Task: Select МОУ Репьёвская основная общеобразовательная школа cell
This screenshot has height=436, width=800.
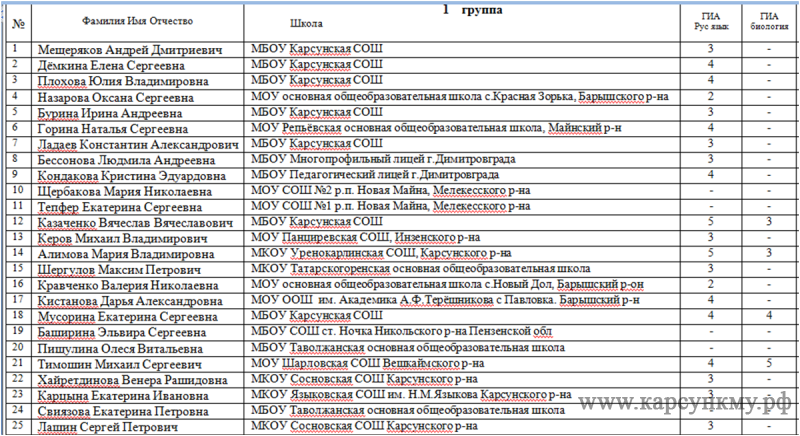Action: (x=436, y=128)
